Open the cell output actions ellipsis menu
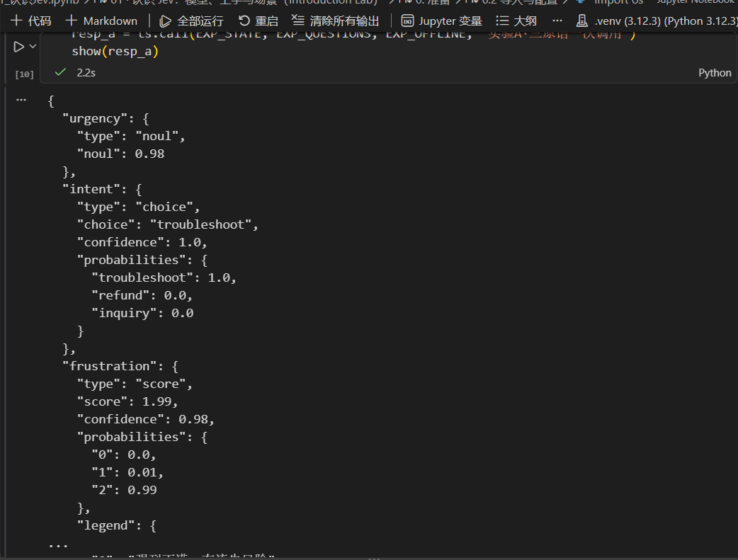The width and height of the screenshot is (738, 560). (x=21, y=100)
